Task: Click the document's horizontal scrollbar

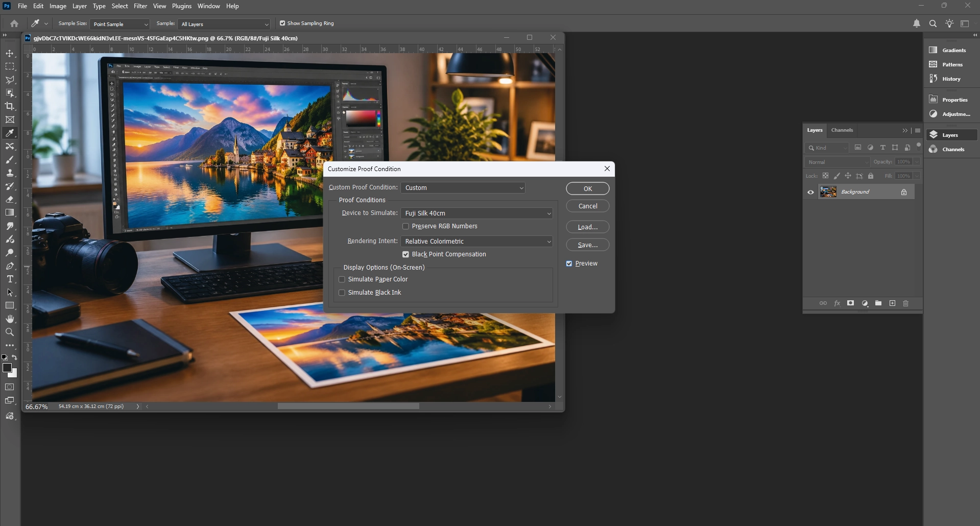Action: tap(348, 407)
